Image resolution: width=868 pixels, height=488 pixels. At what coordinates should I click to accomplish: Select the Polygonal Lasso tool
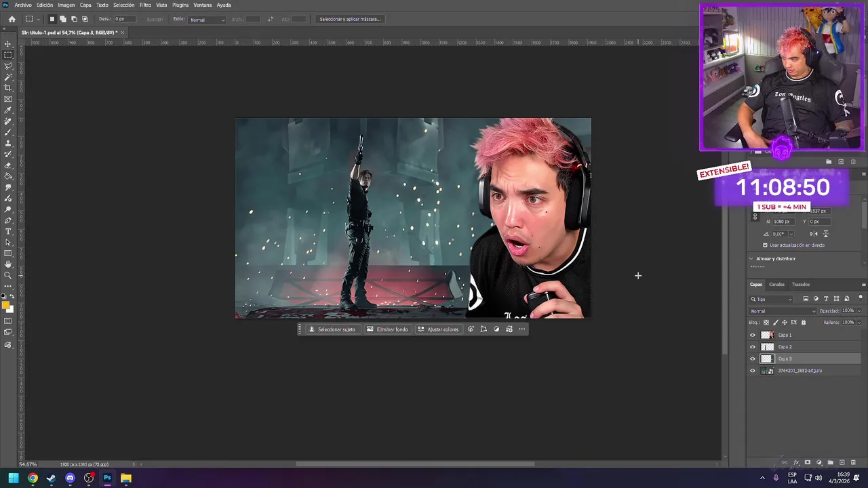tap(8, 66)
